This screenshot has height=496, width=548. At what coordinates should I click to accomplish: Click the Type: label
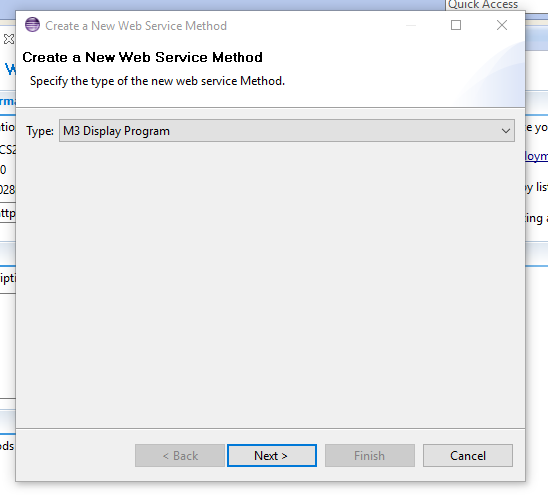click(40, 131)
